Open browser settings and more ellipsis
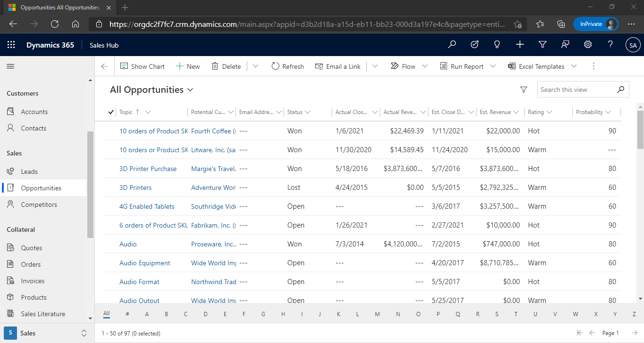Screen dimensions: 644x343 click(x=631, y=24)
